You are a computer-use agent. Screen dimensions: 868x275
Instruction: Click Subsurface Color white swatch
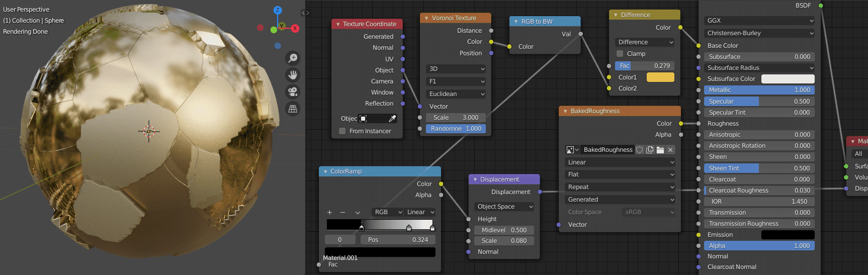[x=788, y=79]
